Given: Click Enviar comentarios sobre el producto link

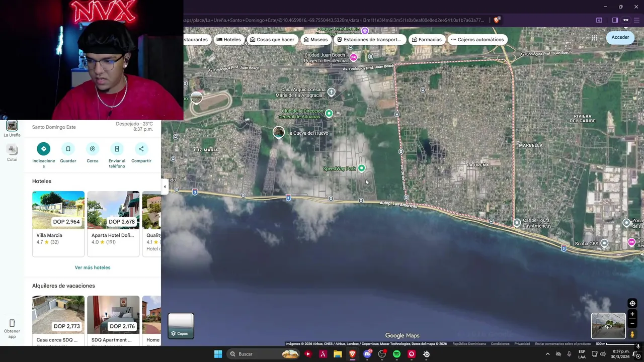Looking at the screenshot, I should (x=562, y=344).
